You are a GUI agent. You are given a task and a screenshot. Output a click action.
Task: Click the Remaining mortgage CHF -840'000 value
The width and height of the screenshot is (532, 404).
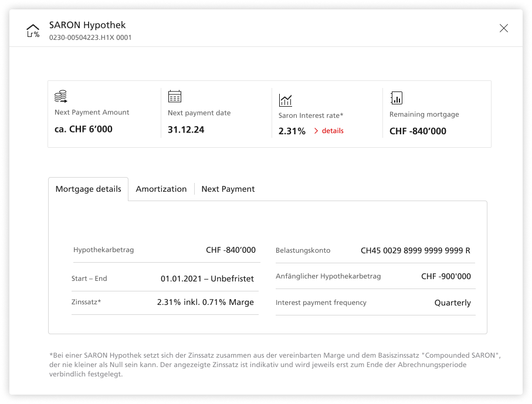418,131
